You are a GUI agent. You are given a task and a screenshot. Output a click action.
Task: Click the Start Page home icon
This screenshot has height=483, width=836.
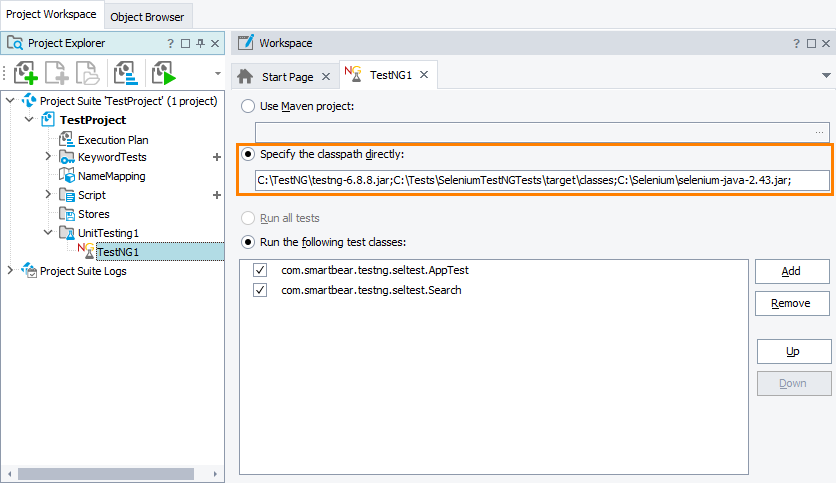pyautogui.click(x=244, y=77)
